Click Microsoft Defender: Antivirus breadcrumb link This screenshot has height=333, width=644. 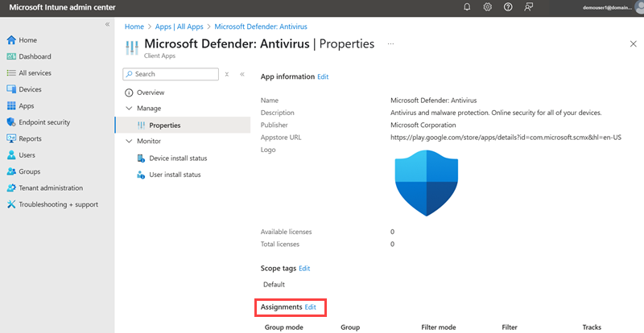261,27
